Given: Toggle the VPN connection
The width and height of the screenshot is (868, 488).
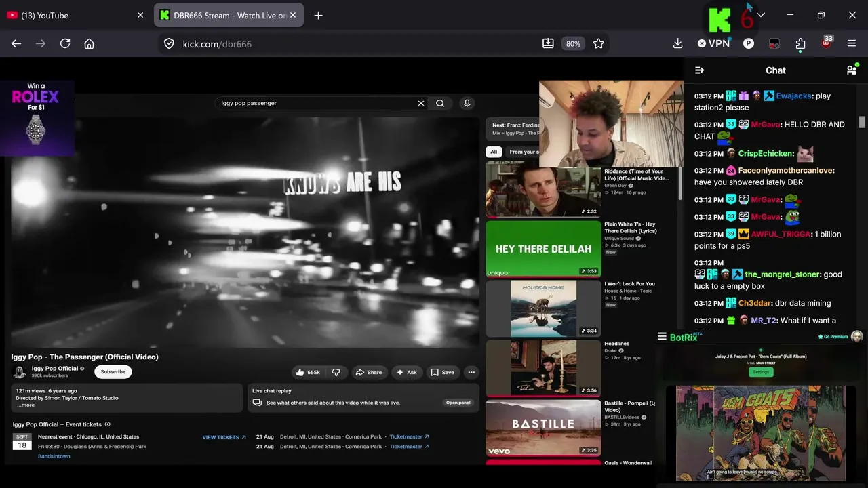Looking at the screenshot, I should click(x=713, y=43).
